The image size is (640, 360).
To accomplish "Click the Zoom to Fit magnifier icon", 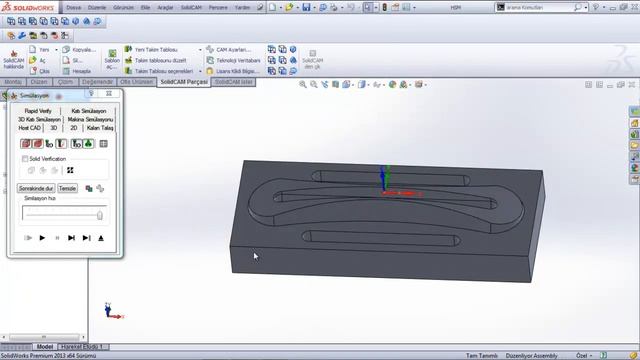I will point(302,84).
